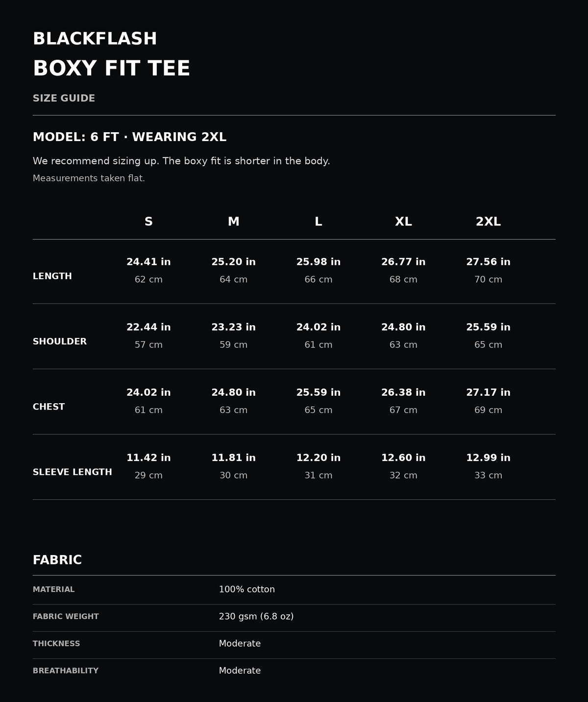Screen dimensions: 588x702
Task: Click the FABRIC section heading
Action: pyautogui.click(x=57, y=560)
